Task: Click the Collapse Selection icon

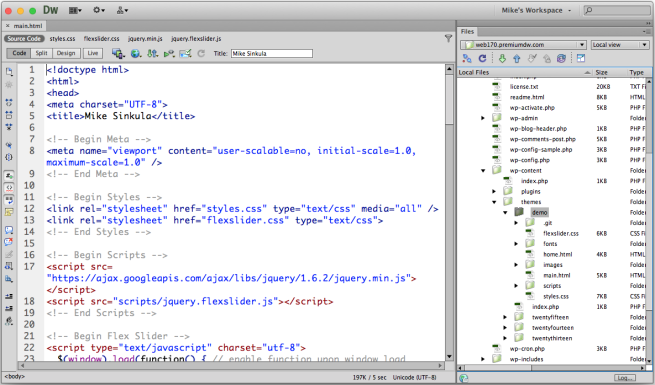Action: (9, 115)
